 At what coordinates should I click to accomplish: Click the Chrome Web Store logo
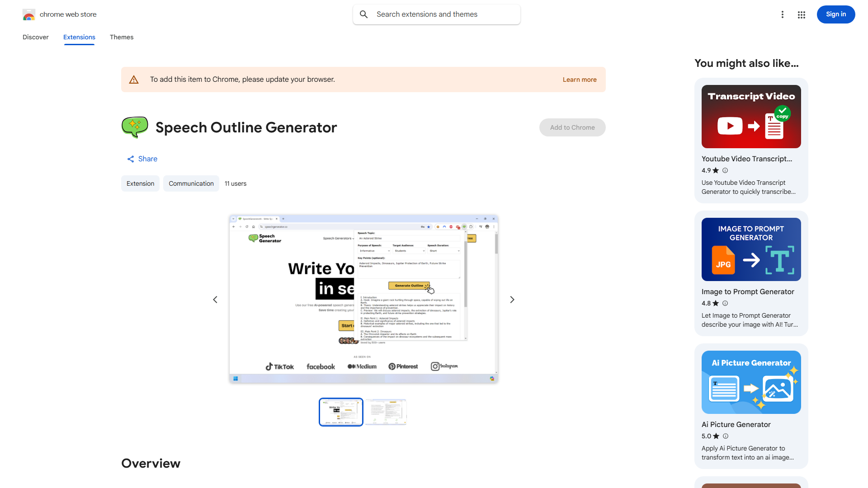pos(29,14)
